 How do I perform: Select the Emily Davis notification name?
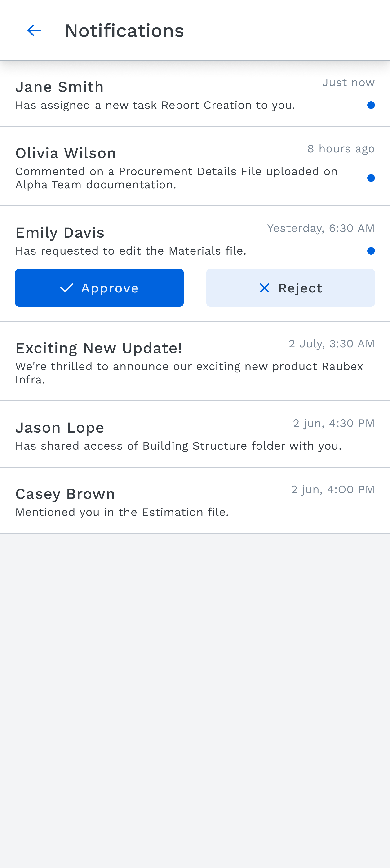(60, 232)
